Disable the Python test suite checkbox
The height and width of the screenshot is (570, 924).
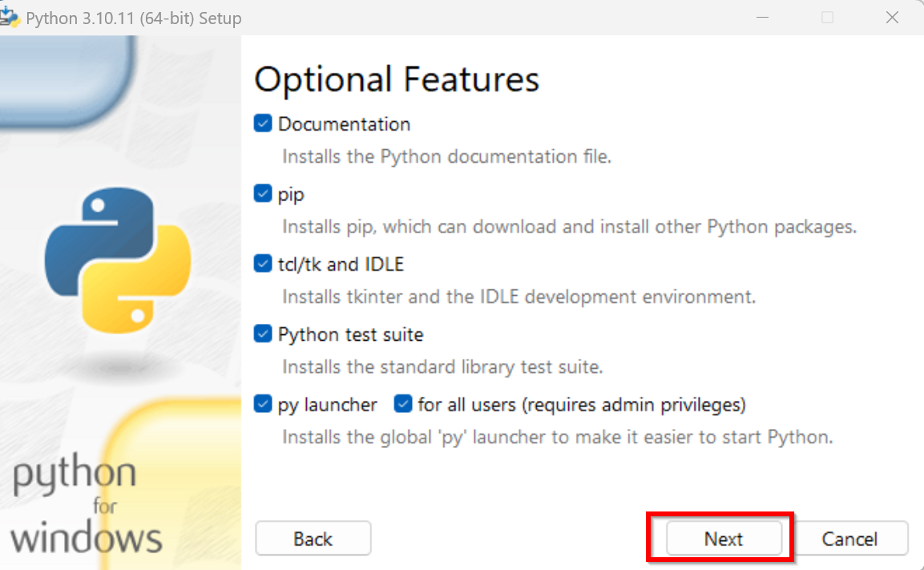(x=263, y=334)
